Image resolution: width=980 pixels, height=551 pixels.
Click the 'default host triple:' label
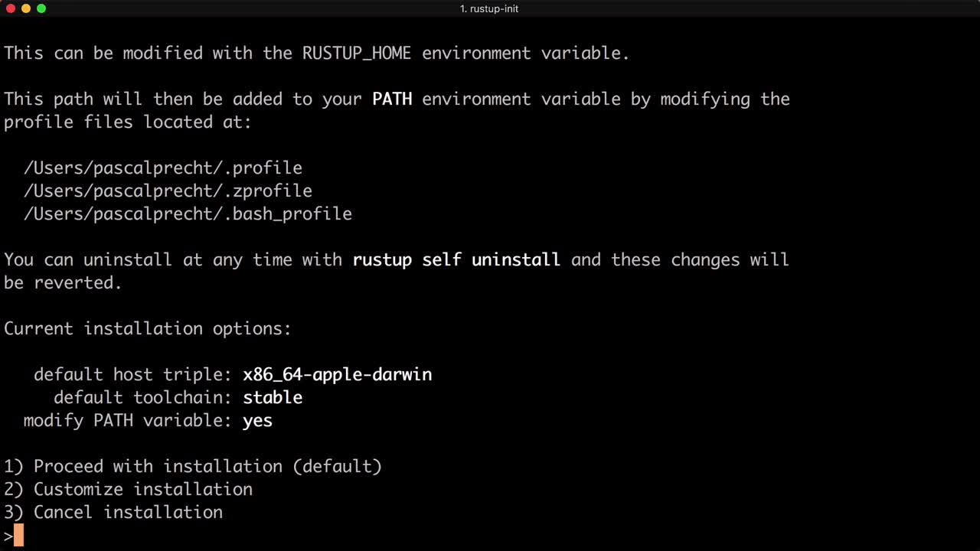tap(132, 374)
